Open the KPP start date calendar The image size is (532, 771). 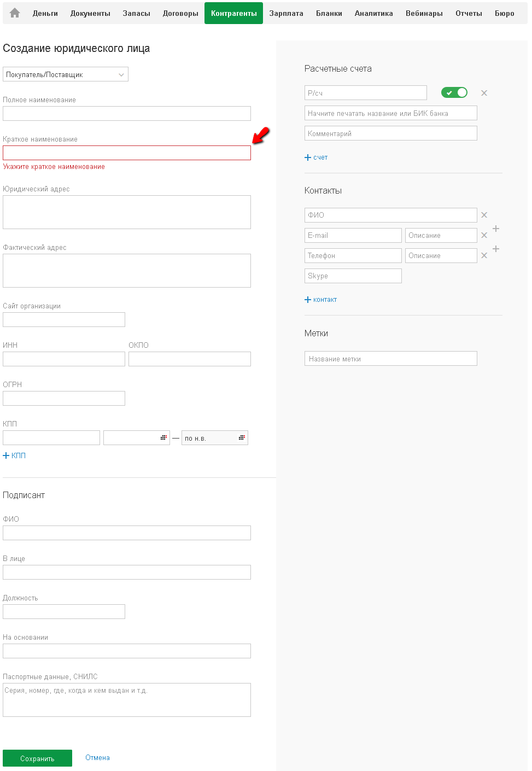[163, 437]
